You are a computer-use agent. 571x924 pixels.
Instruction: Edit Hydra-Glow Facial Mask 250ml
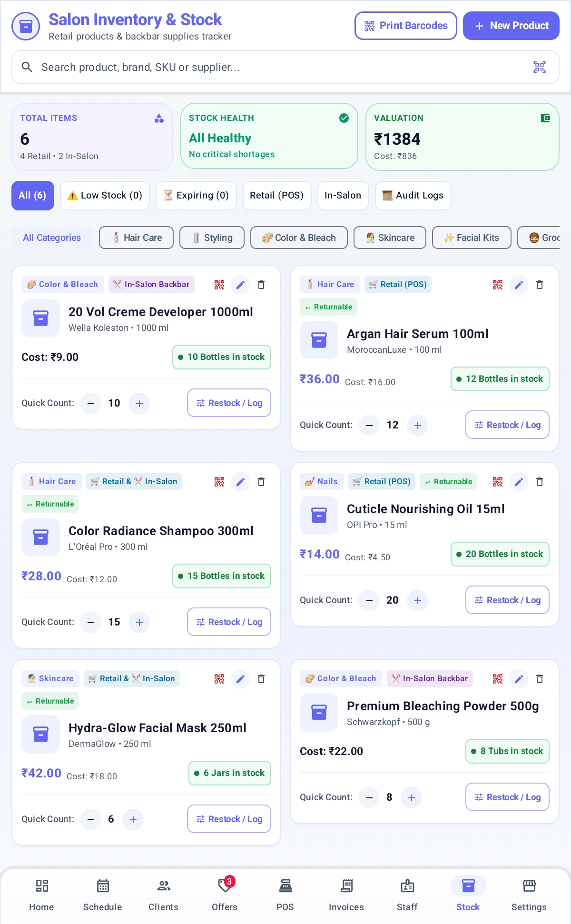point(241,679)
